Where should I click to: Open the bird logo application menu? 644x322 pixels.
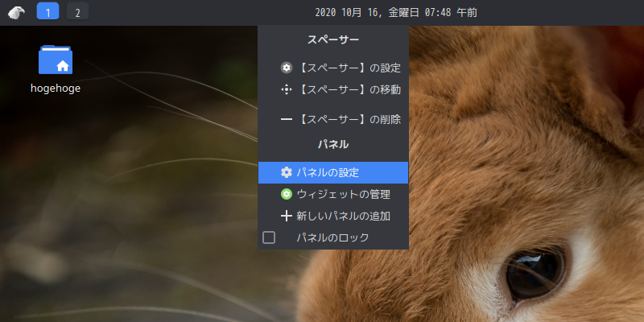point(16,13)
